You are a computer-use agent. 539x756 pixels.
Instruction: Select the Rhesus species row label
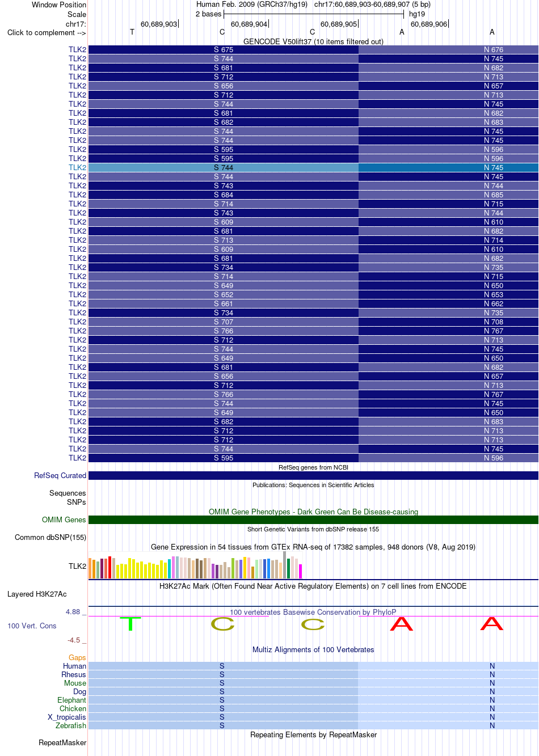(x=74, y=675)
